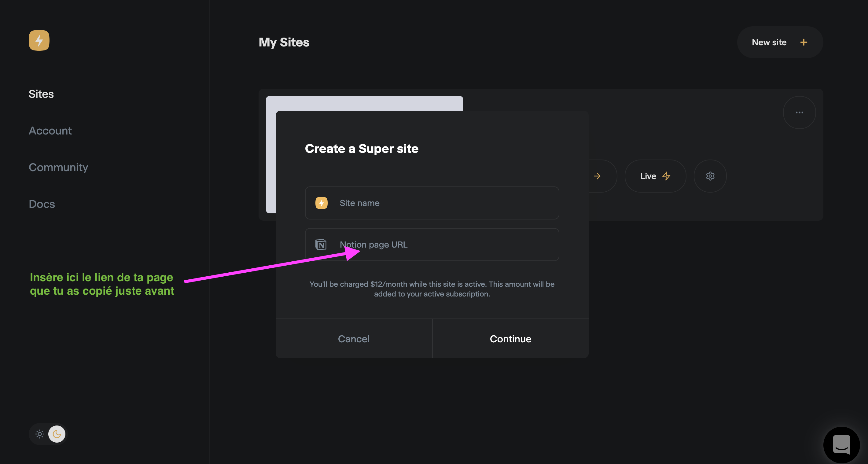Click the lightning icon in Site name field
This screenshot has width=868, height=464.
pos(321,203)
